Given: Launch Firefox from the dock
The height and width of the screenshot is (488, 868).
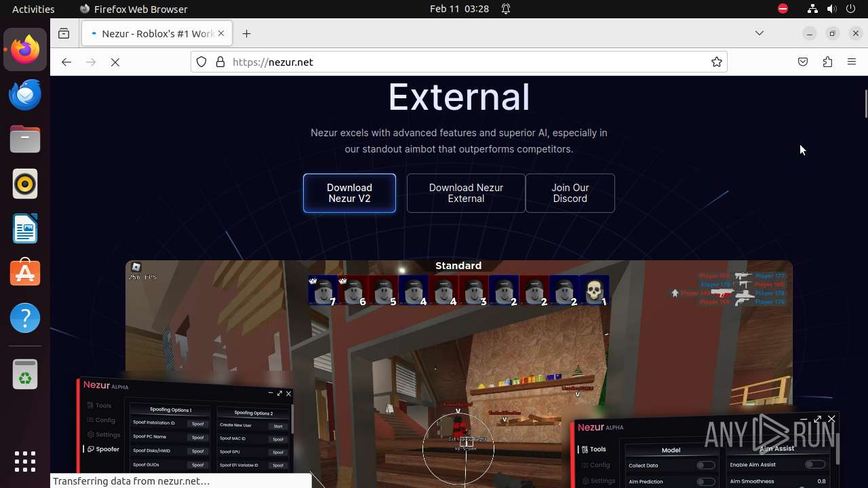Looking at the screenshot, I should coord(25,49).
